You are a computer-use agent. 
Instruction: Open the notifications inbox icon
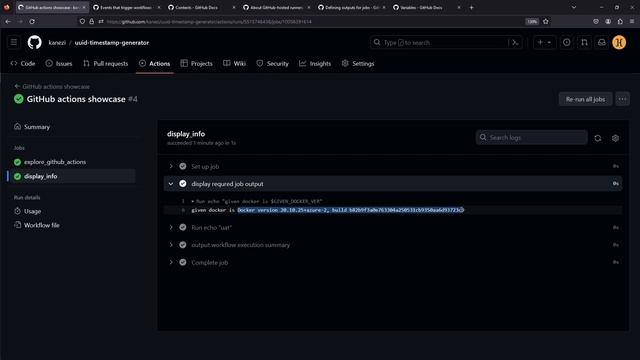tap(602, 42)
